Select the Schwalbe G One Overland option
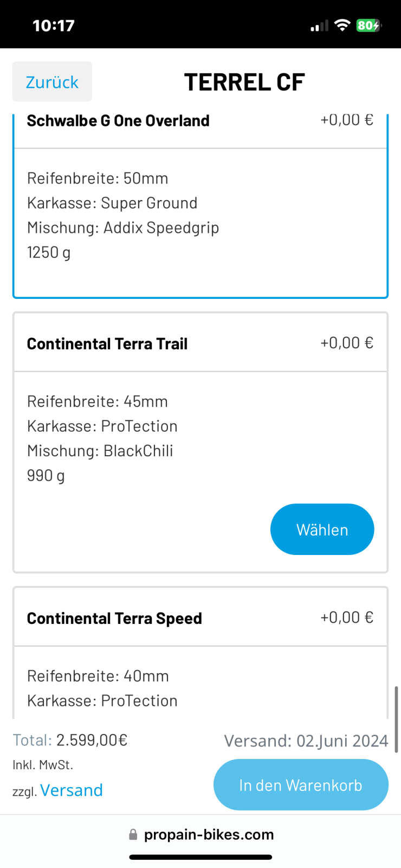This screenshot has height=868, width=401. pos(118,121)
